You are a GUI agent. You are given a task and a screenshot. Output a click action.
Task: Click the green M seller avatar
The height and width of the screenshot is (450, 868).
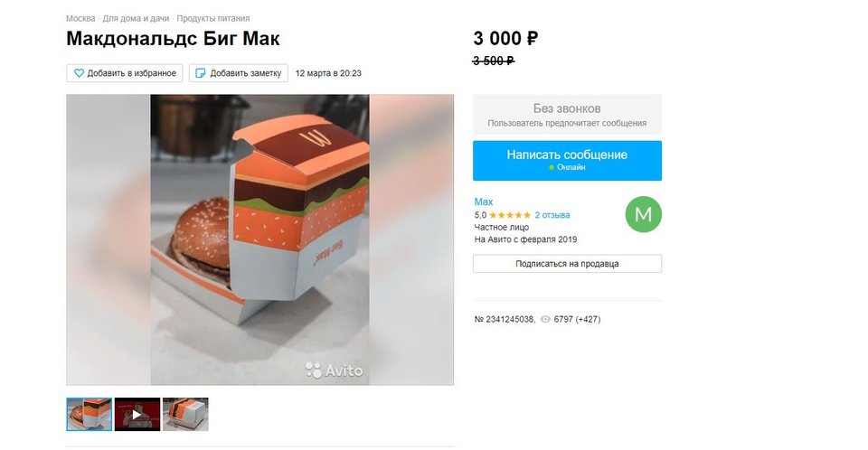pyautogui.click(x=643, y=214)
